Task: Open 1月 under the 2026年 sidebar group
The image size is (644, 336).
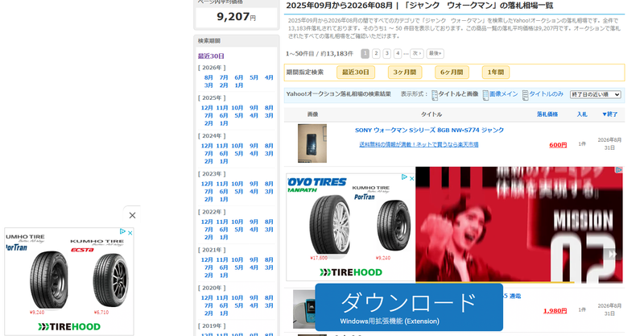Action: tap(239, 85)
